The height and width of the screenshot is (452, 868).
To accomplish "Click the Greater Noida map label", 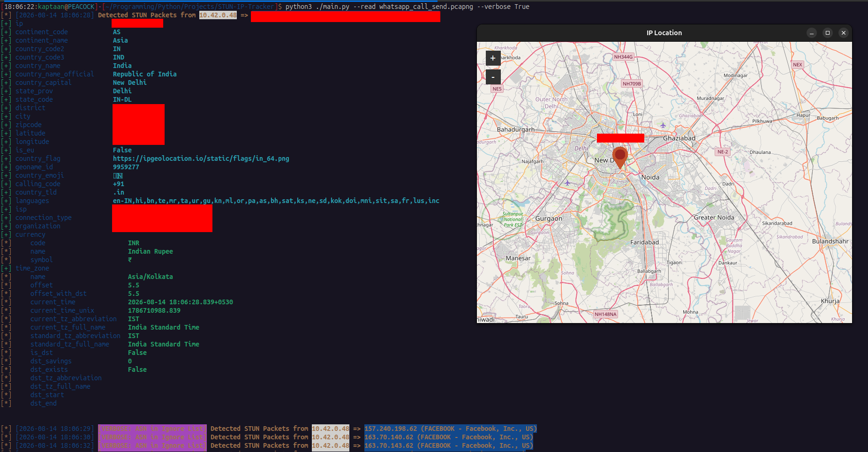I will coord(714,218).
